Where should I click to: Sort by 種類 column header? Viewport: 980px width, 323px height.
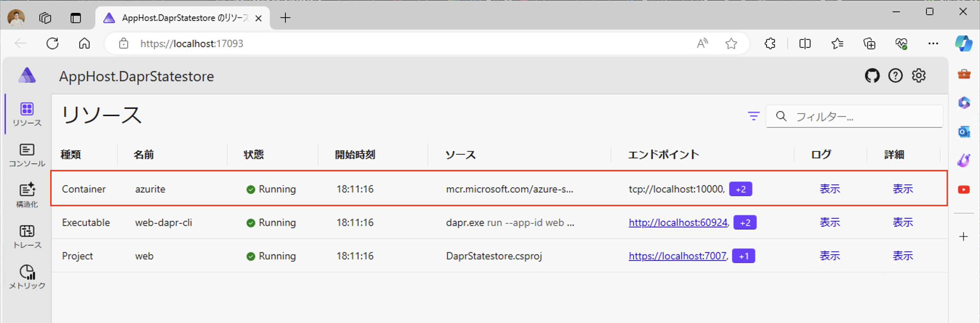tap(71, 155)
